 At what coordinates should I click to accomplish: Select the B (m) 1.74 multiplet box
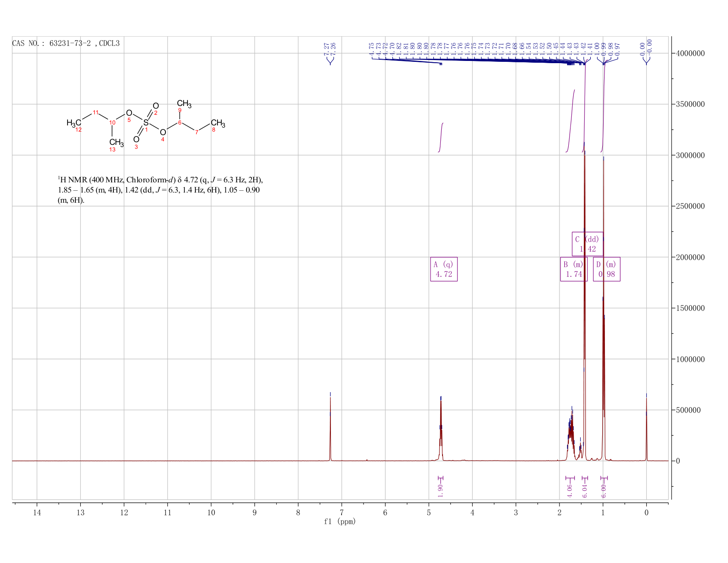coord(574,269)
